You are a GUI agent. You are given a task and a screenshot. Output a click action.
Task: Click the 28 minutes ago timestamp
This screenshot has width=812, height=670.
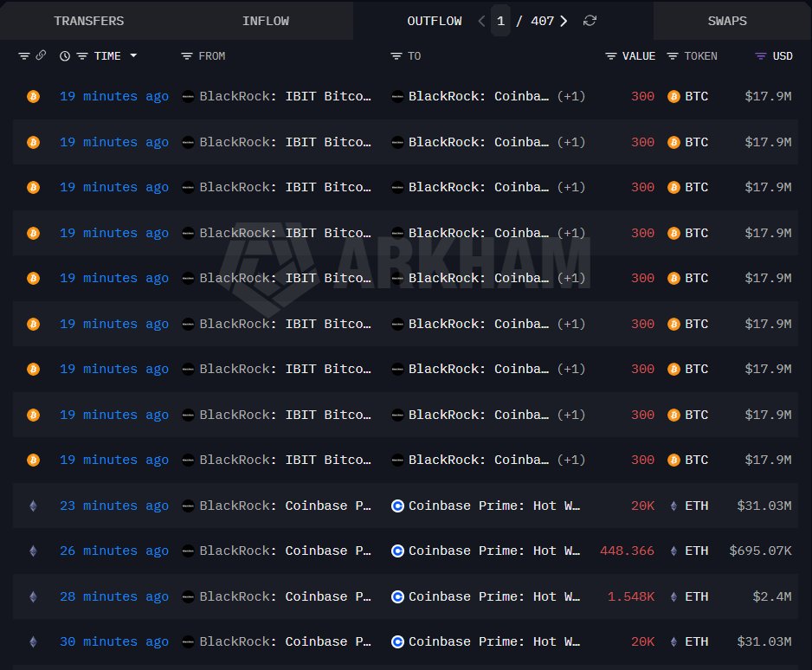(114, 596)
